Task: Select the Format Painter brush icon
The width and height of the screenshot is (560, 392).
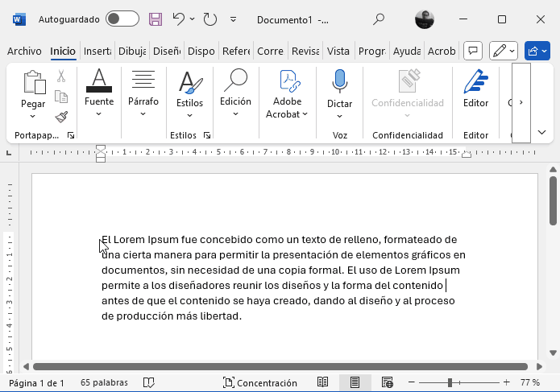Action: [x=61, y=118]
